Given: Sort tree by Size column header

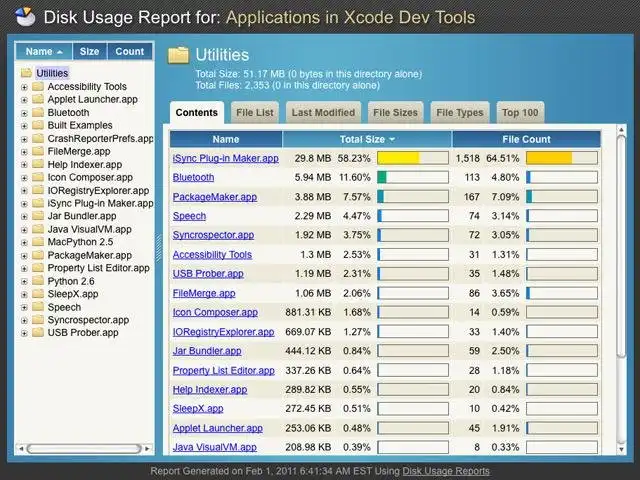Looking at the screenshot, I should click(90, 51).
